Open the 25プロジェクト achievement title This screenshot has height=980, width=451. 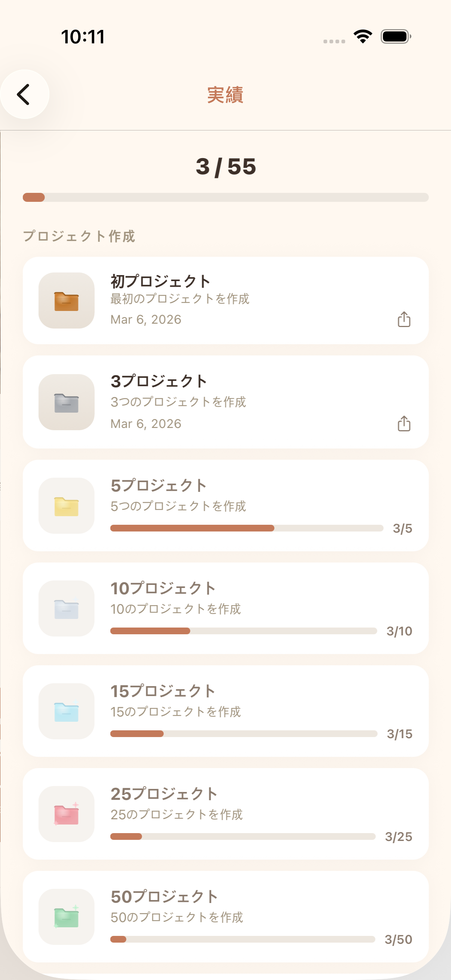[x=164, y=793]
